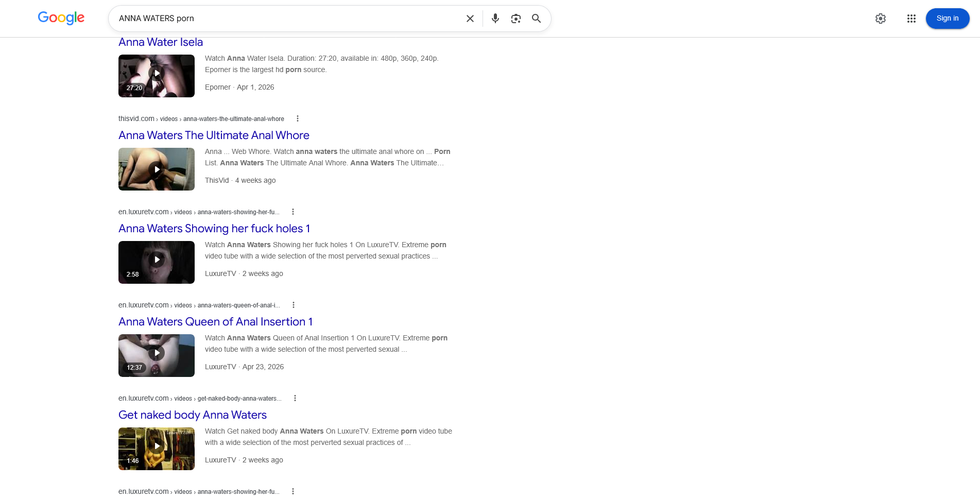The height and width of the screenshot is (499, 980).
Task: Click the en.luxuretv.com breadcrumb ending 'get-naked-body-anna-waters...'
Action: pos(200,398)
